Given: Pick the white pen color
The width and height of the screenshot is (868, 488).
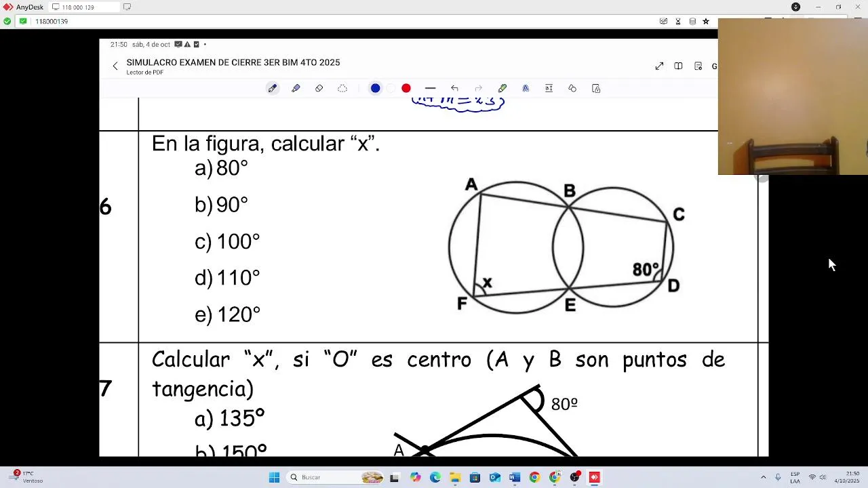Looking at the screenshot, I should (x=391, y=88).
